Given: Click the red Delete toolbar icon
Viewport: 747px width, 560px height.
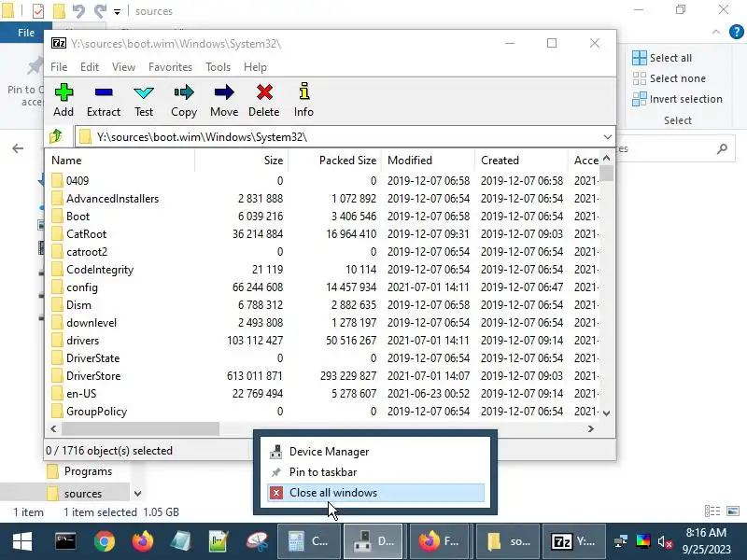Looking at the screenshot, I should (264, 92).
